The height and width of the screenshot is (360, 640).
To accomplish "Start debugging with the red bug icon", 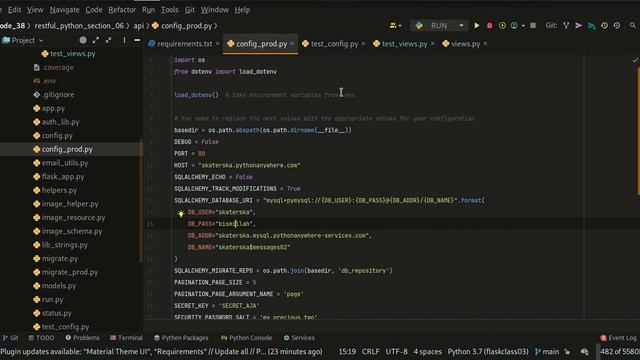I will coord(489,26).
